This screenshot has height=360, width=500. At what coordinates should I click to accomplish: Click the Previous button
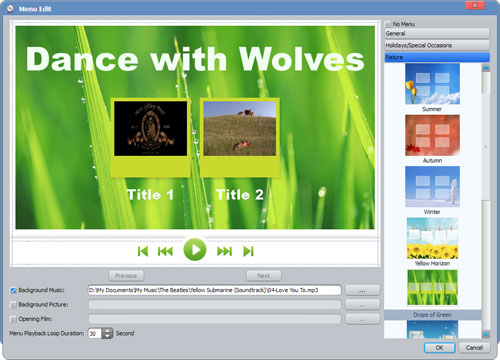[126, 276]
